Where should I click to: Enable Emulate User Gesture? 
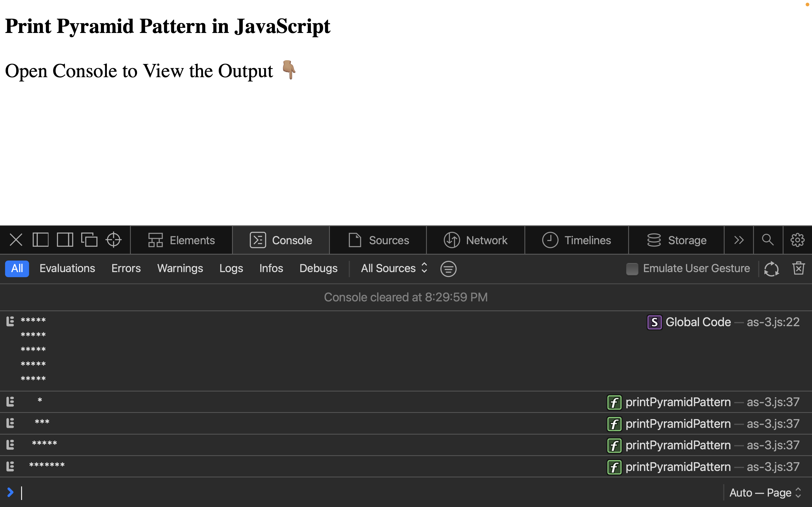pos(633,268)
